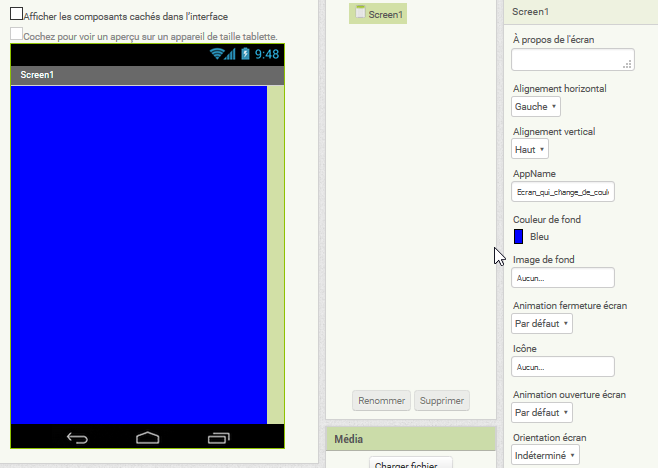
Task: Click the Image de fond 'Aucun...' field
Action: click(563, 278)
